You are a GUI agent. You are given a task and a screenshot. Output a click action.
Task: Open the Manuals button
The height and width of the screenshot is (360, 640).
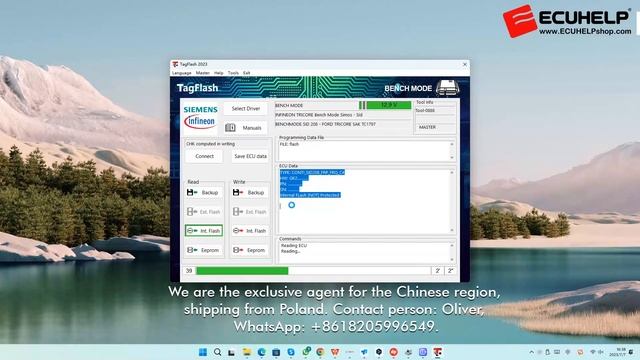[x=246, y=128]
